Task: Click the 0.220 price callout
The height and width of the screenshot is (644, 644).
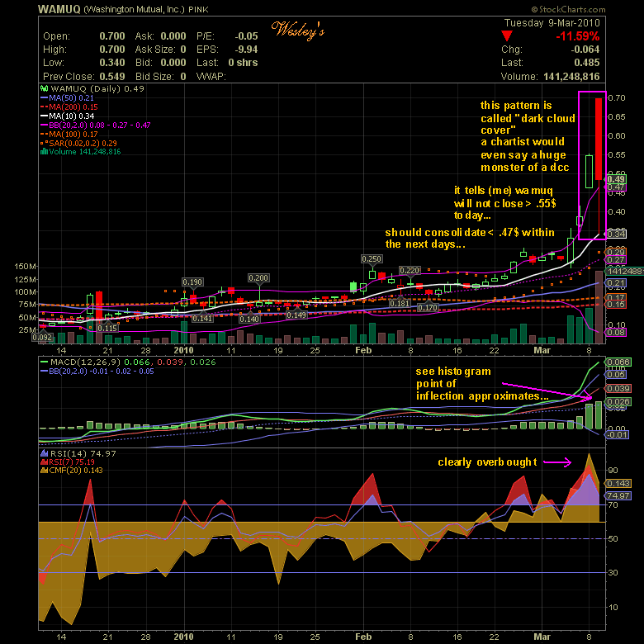Action: pyautogui.click(x=410, y=270)
